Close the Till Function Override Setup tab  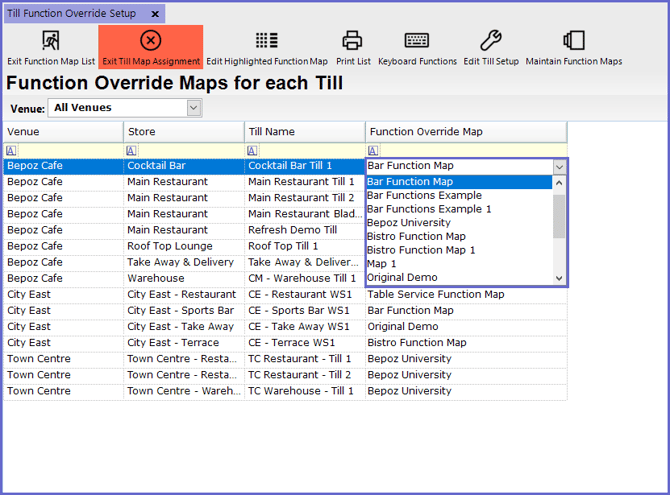click(155, 14)
